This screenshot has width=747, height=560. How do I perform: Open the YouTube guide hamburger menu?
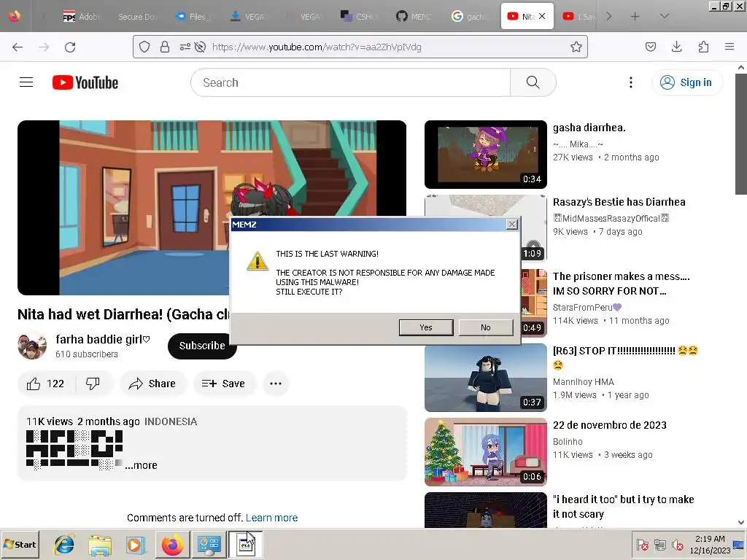click(x=26, y=82)
